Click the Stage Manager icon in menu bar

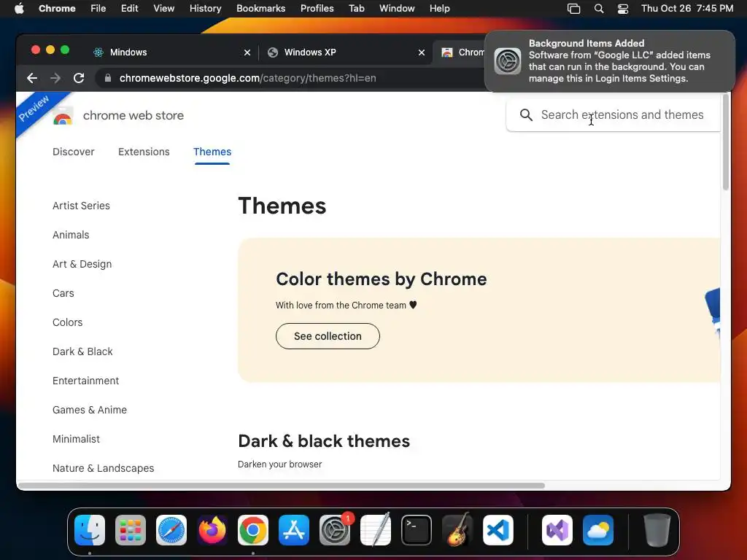pos(573,9)
